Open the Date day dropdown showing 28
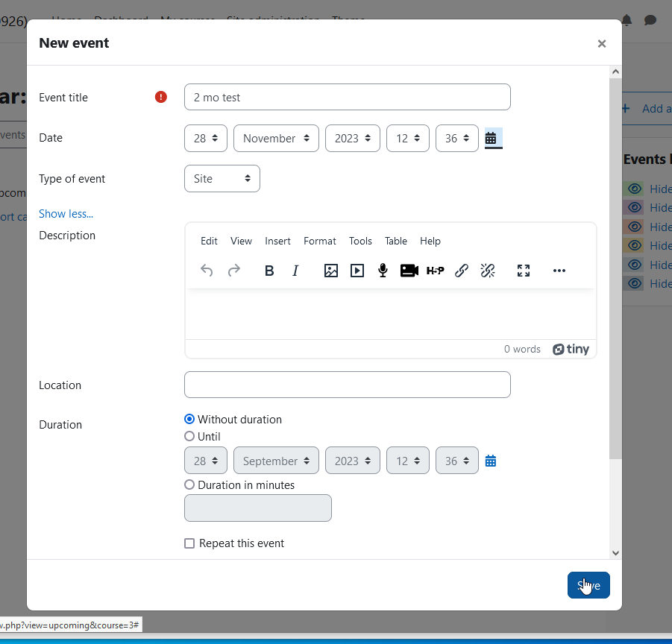 (206, 139)
